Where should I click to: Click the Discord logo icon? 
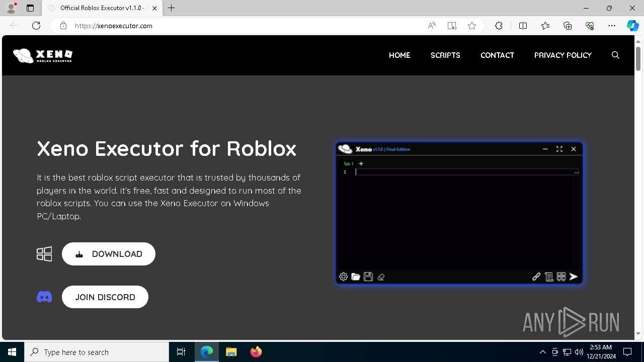pos(44,297)
